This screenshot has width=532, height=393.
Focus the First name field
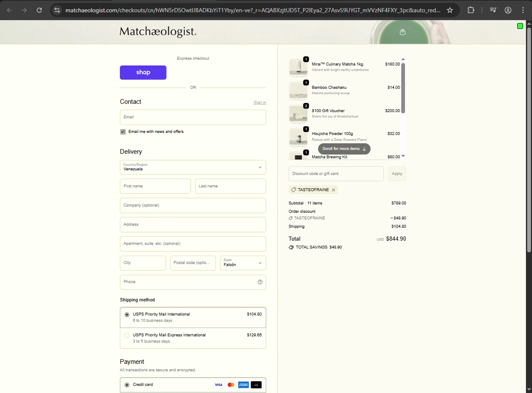point(155,186)
